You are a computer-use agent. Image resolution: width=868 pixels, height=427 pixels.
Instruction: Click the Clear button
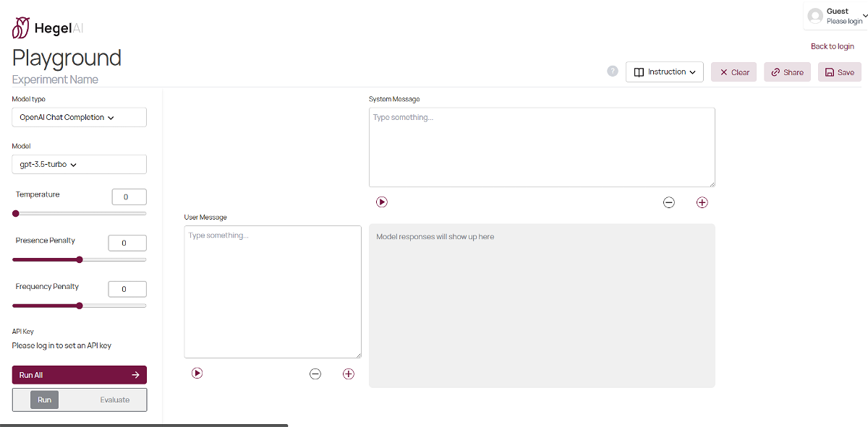(734, 72)
